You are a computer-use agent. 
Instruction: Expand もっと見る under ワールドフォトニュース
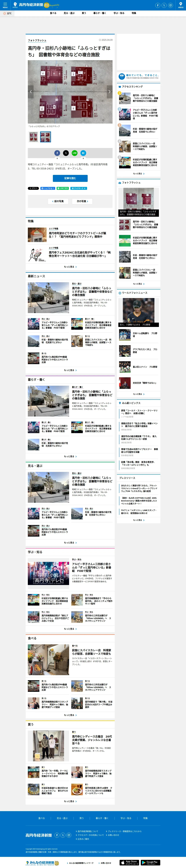tap(139, 394)
